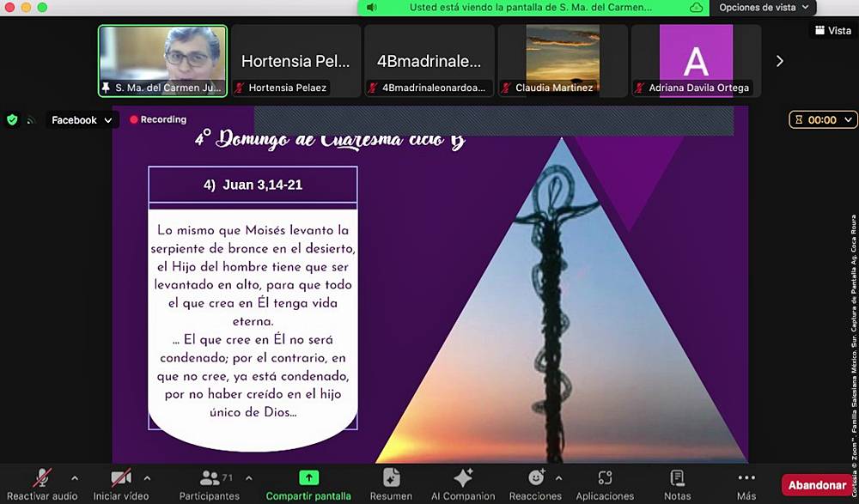This screenshot has height=504, width=859.
Task: Click the signal strength icon beside shield
Action: tap(31, 120)
